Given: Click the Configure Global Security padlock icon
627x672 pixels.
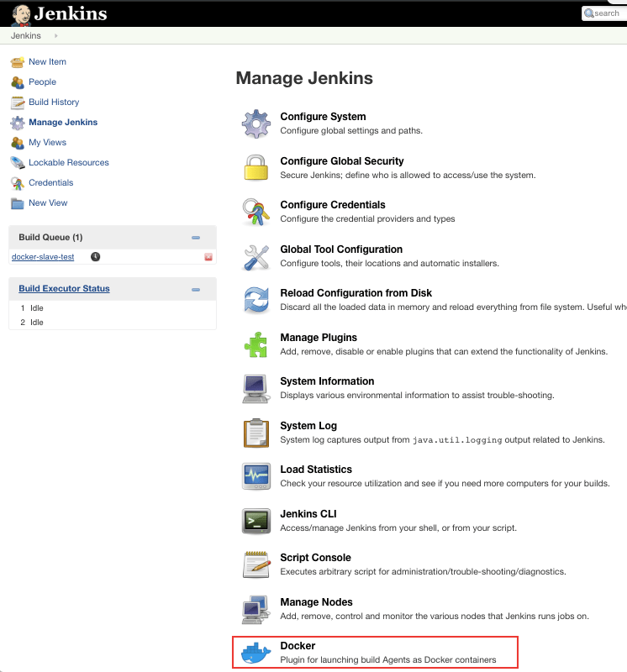Looking at the screenshot, I should [x=256, y=167].
